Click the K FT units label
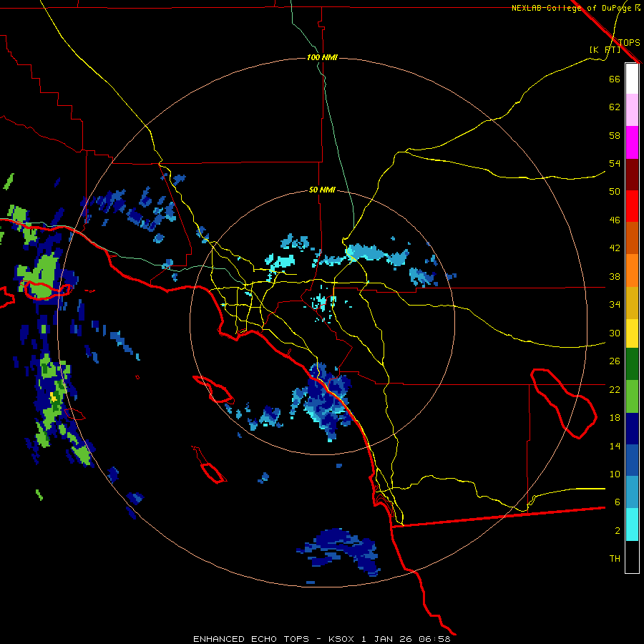This screenshot has height=644, width=644. (x=605, y=49)
